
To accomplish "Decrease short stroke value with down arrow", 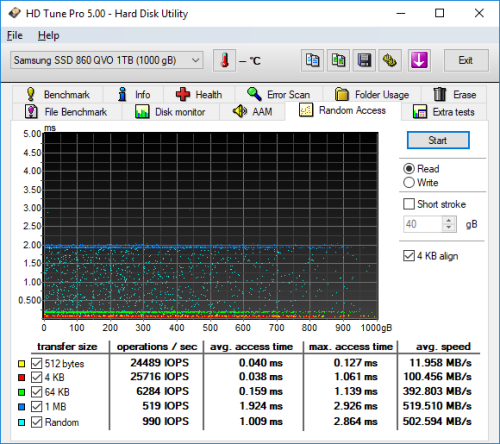I will [449, 228].
